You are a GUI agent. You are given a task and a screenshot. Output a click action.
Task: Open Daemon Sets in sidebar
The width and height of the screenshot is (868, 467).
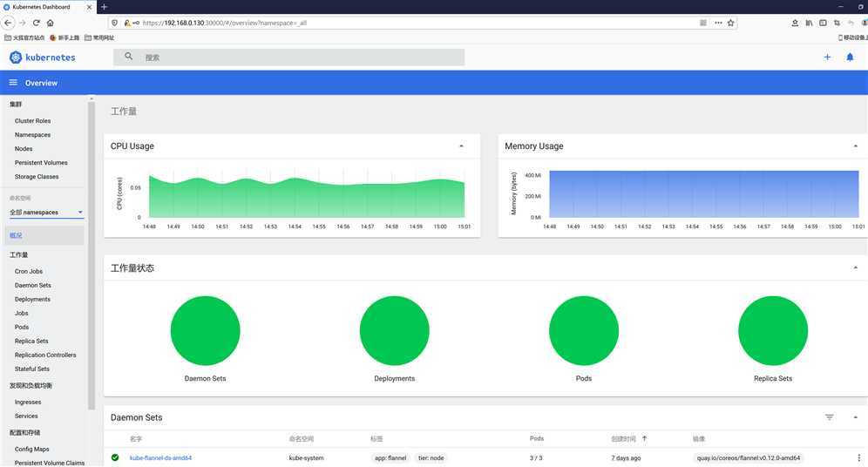pyautogui.click(x=32, y=285)
